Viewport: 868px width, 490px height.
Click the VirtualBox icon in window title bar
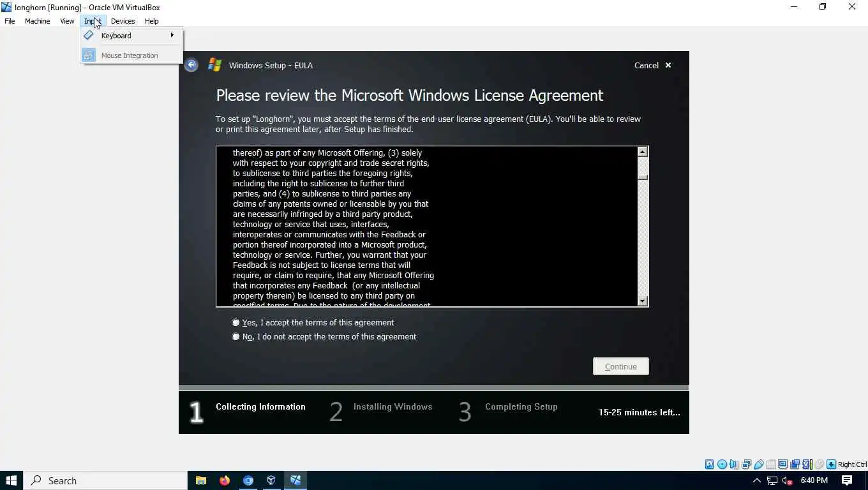(x=6, y=7)
